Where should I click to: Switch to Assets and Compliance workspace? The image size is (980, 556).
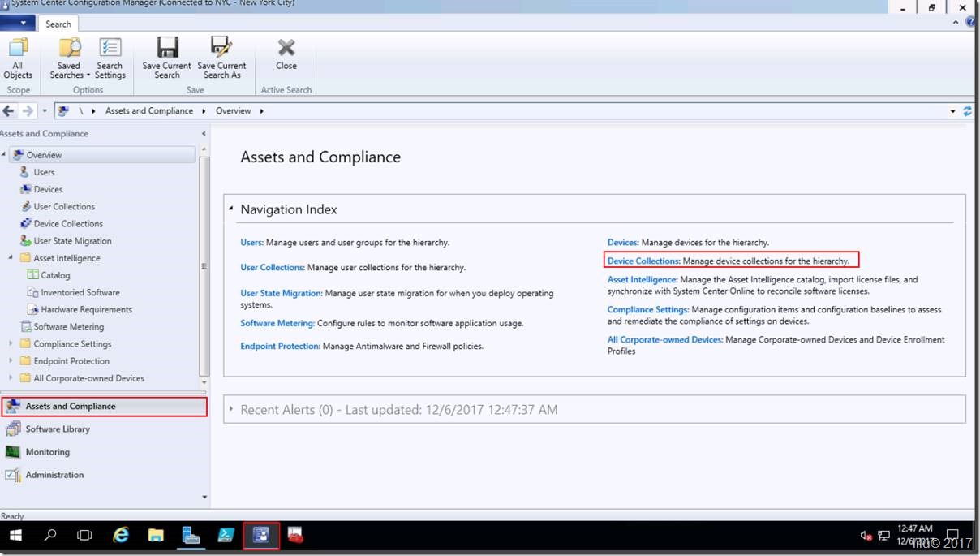coord(104,406)
